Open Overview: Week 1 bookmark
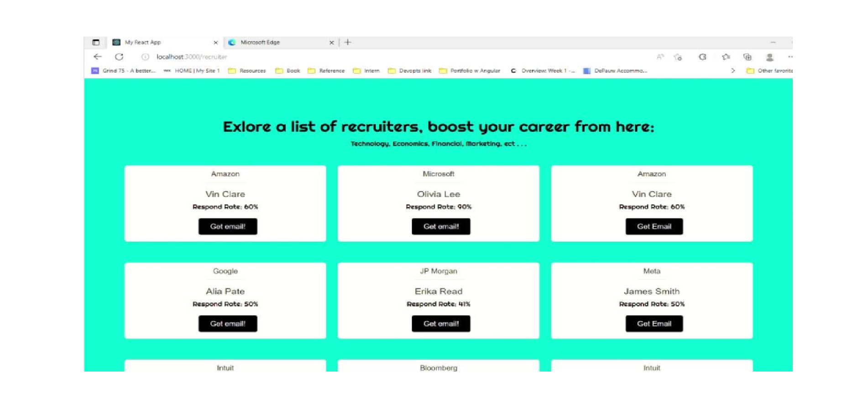Viewport: 868px width, 419px height. coord(543,71)
